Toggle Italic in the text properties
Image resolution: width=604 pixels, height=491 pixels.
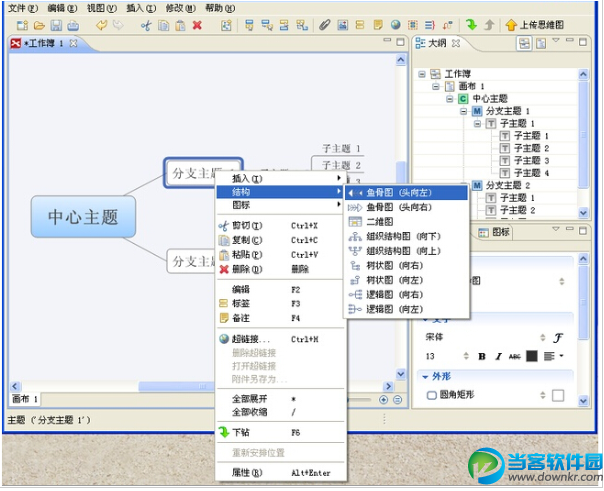point(498,356)
